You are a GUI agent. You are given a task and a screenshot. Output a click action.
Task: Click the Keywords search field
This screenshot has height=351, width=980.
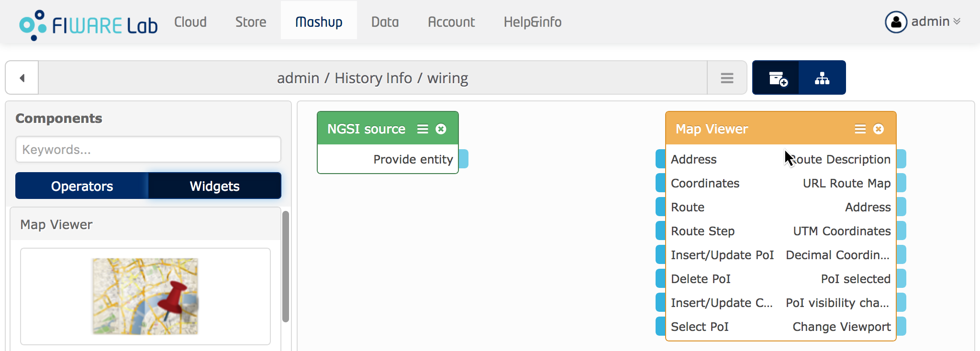tap(148, 150)
